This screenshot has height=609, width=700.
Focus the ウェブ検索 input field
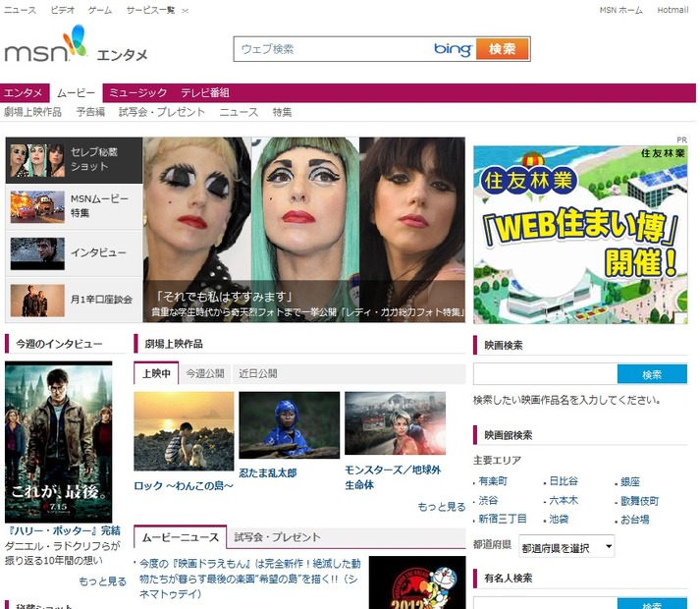(333, 49)
